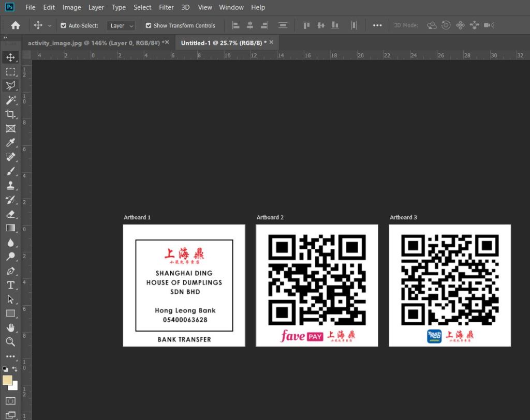Toggle the Auto-Select checkbox
The image size is (530, 420).
click(64, 25)
